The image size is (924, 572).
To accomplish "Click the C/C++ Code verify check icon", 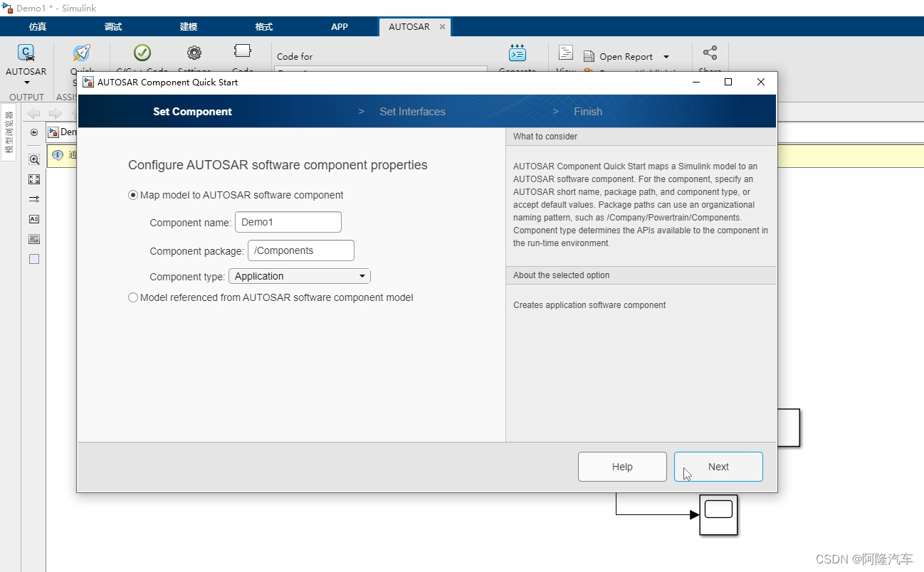I will (142, 53).
